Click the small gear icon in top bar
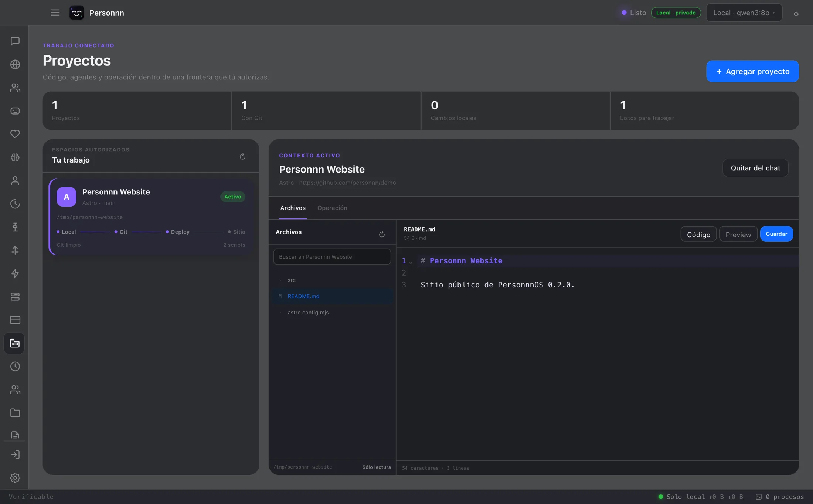The height and width of the screenshot is (504, 813). click(x=796, y=14)
